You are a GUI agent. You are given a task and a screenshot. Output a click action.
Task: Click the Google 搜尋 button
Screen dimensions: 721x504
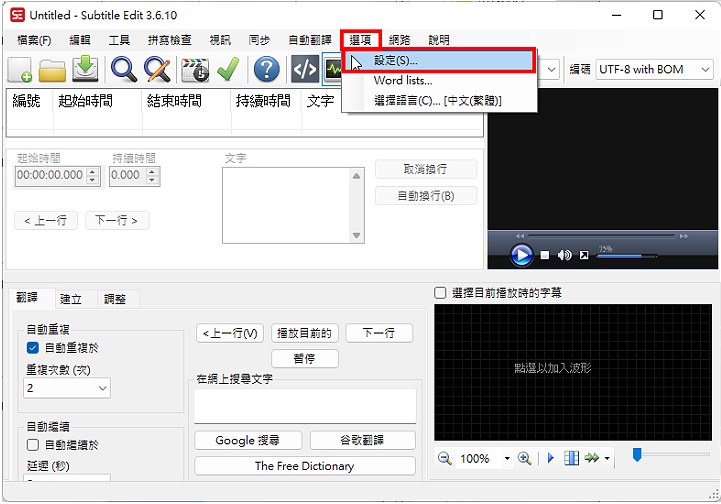[x=247, y=440]
